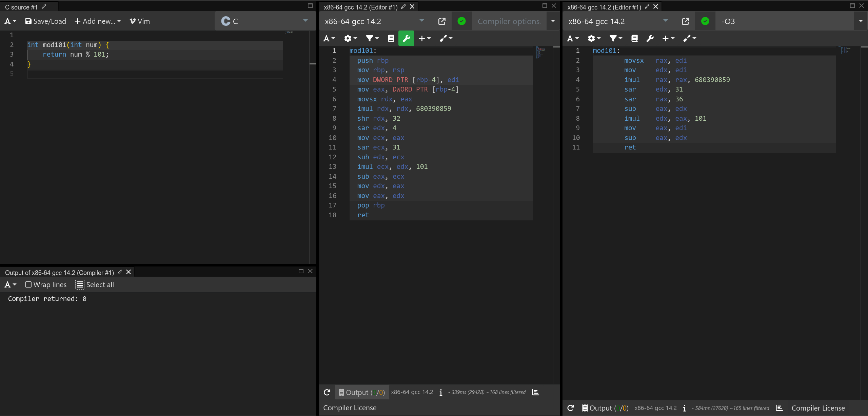Open font size menu in output pane
Image resolution: width=868 pixels, height=416 pixels.
click(10, 285)
